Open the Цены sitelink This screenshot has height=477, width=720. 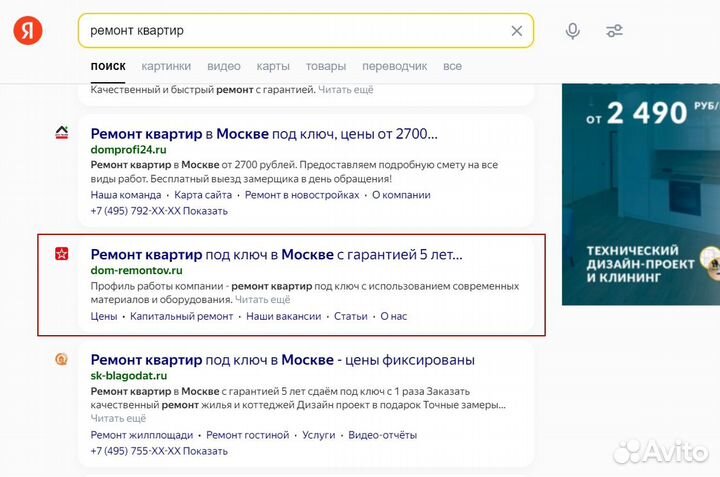pos(104,316)
